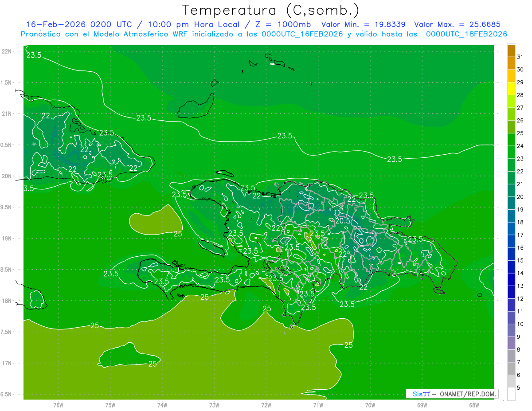Click the 25 value on the color legend
The image size is (532, 411).
coord(520,133)
